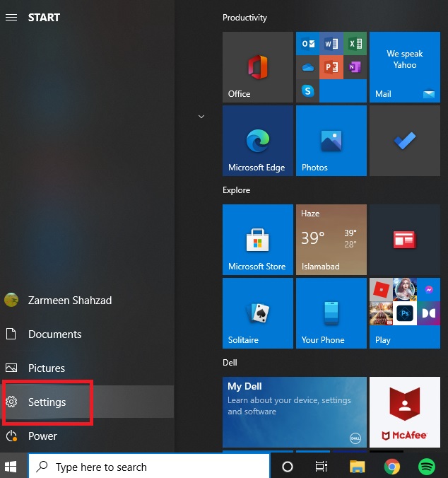Launch Spotify from the taskbar

427,467
